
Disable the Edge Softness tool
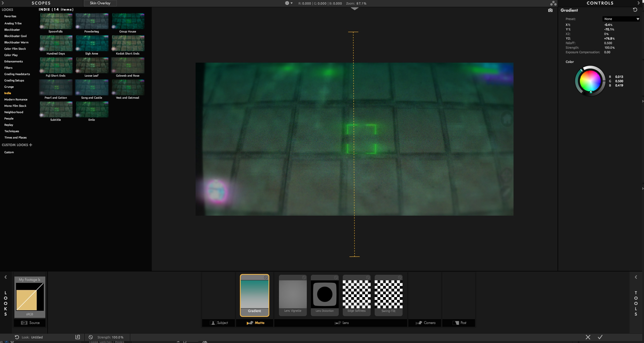pyautogui.click(x=368, y=277)
